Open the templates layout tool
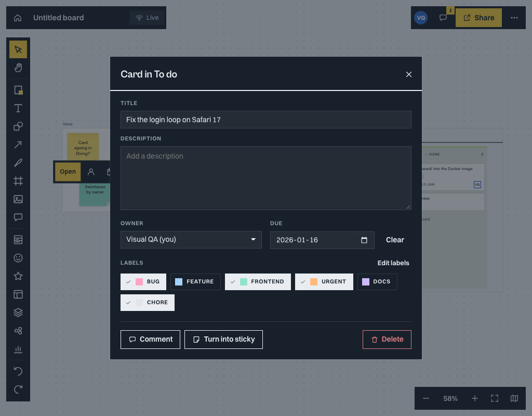Screen dimensions: 532x416 tap(18, 294)
